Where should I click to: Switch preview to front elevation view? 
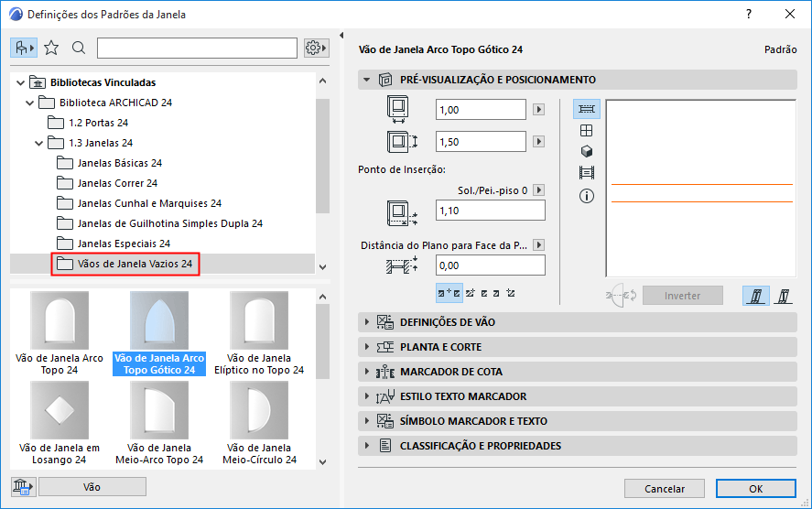tap(586, 131)
